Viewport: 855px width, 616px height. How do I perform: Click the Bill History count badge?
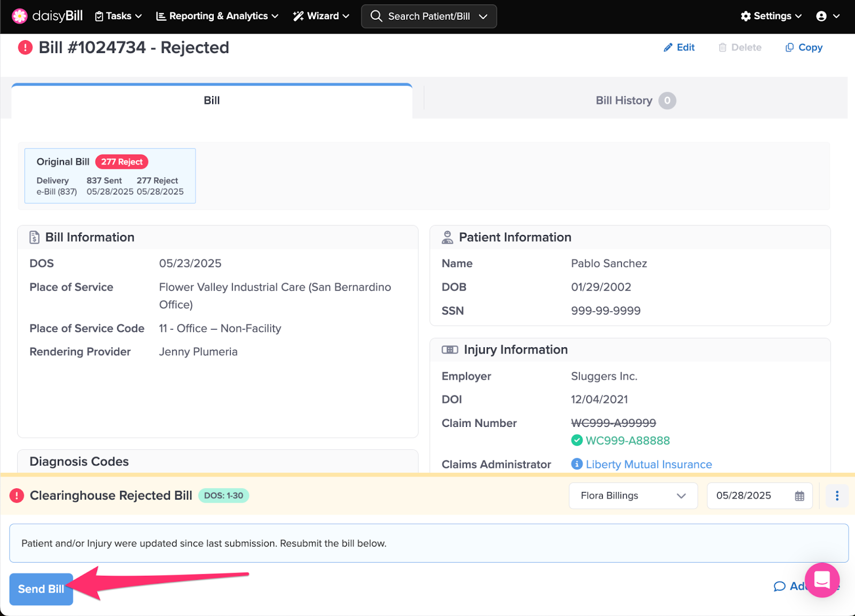coord(667,100)
